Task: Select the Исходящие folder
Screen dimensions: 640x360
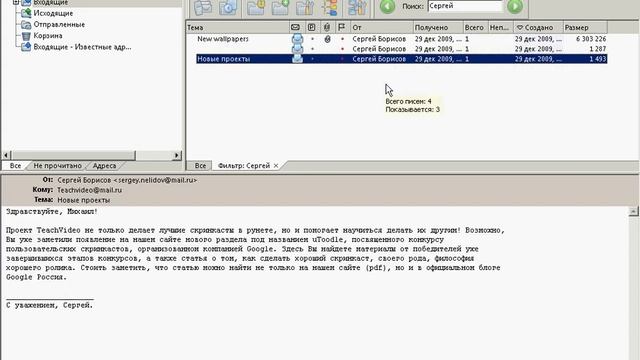Action: coord(53,13)
